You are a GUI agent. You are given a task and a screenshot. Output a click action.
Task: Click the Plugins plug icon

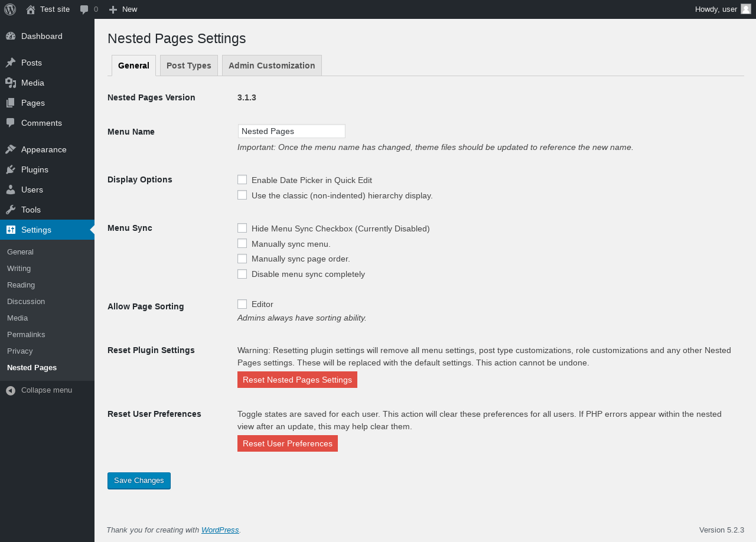pos(11,169)
